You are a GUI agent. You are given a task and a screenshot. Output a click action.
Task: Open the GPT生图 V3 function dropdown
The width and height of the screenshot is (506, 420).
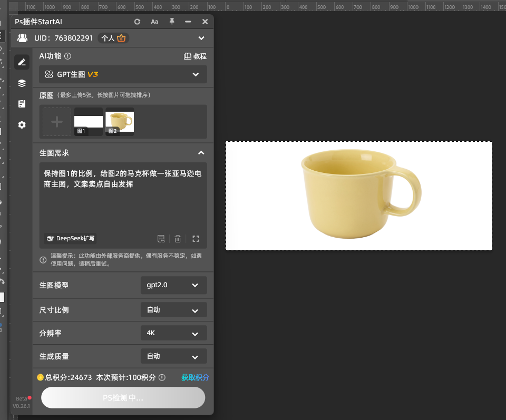click(x=123, y=74)
